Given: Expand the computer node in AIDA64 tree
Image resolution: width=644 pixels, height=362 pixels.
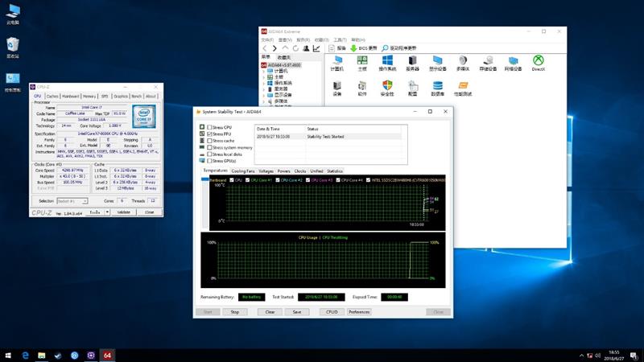Looking at the screenshot, I should click(264, 71).
